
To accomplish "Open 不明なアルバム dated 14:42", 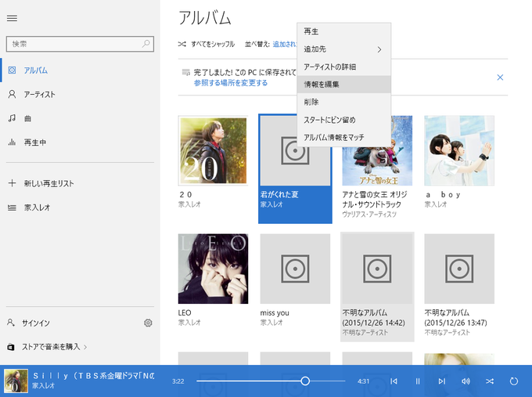I will (377, 287).
